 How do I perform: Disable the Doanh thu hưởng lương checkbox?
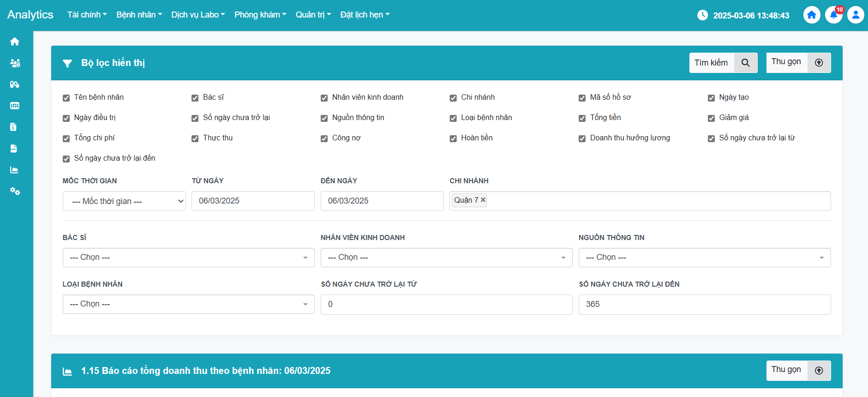(x=582, y=138)
